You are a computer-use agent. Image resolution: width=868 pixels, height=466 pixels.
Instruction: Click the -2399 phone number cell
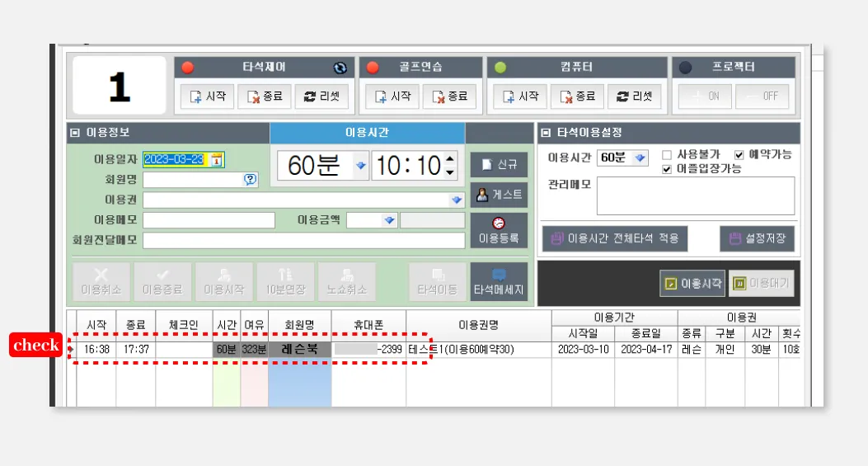pos(368,350)
